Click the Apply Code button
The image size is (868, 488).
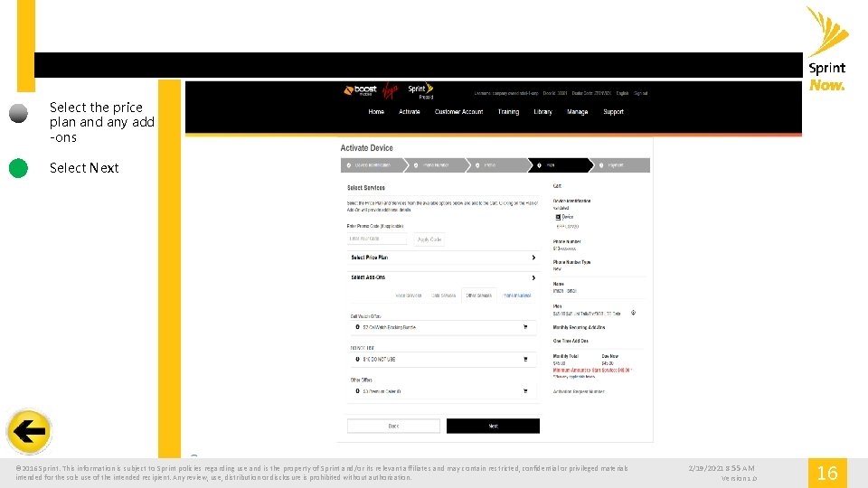(429, 239)
